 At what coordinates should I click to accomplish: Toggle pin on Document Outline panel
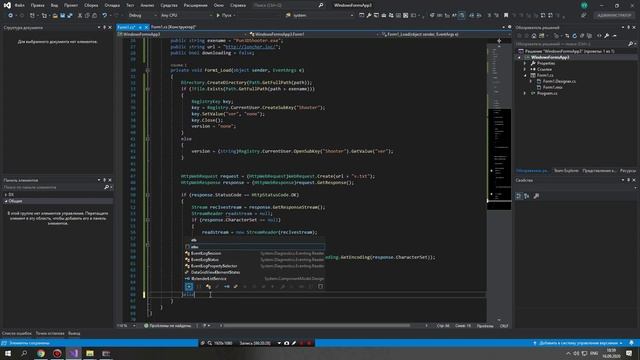104,27
